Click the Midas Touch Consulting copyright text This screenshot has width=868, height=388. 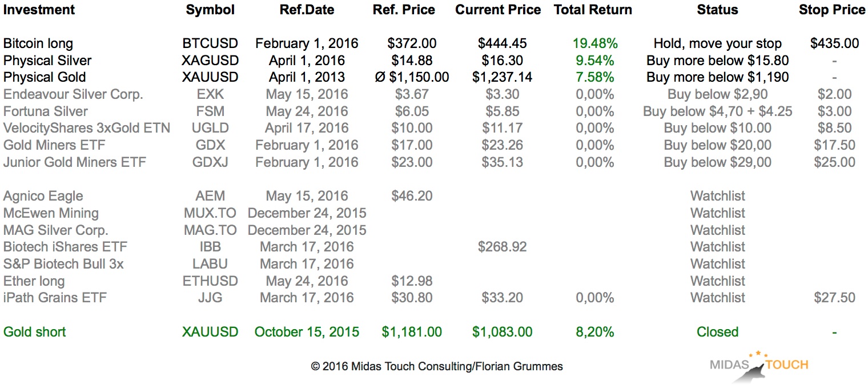click(x=437, y=366)
